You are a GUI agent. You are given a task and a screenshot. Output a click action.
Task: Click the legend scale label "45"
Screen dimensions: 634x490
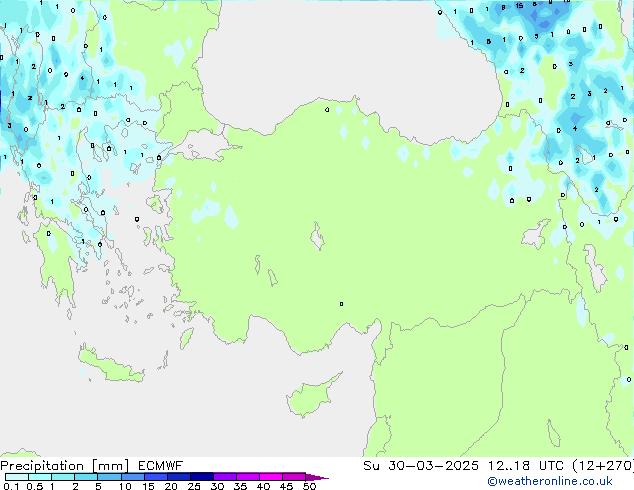286,486
